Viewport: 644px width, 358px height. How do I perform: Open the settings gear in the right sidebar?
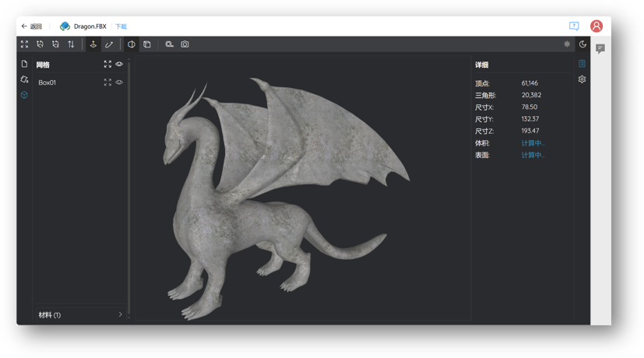582,79
